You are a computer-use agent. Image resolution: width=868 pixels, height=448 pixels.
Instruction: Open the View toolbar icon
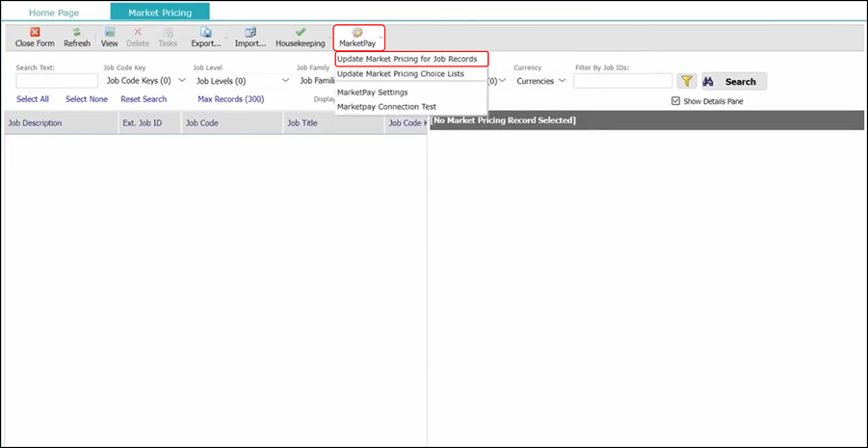(x=110, y=32)
